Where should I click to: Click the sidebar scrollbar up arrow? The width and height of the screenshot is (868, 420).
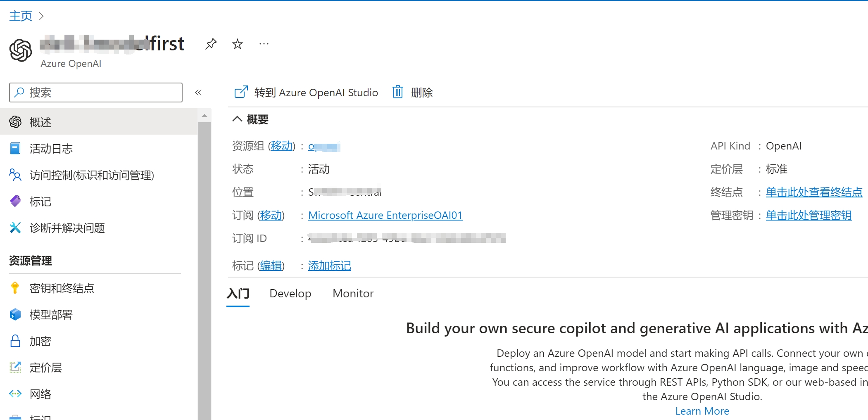205,116
